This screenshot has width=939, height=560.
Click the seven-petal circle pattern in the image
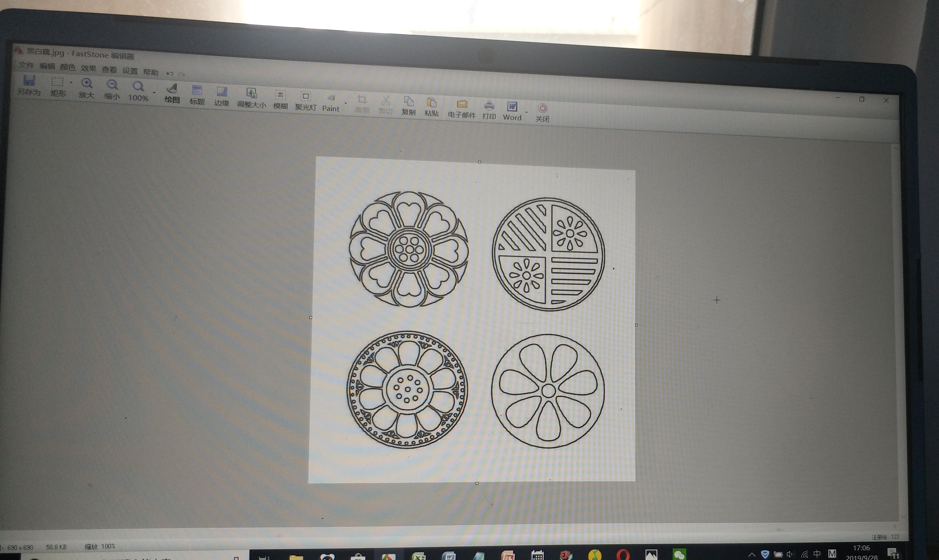548,391
